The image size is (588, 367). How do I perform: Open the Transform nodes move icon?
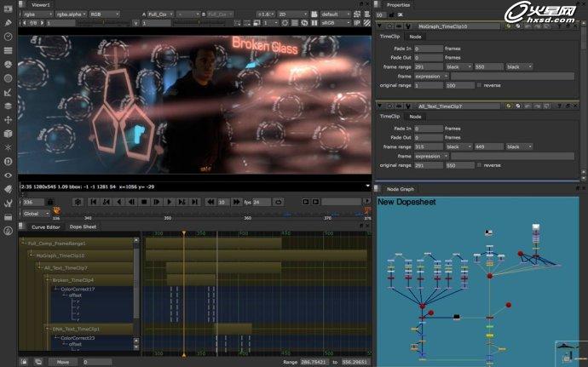[x=8, y=120]
